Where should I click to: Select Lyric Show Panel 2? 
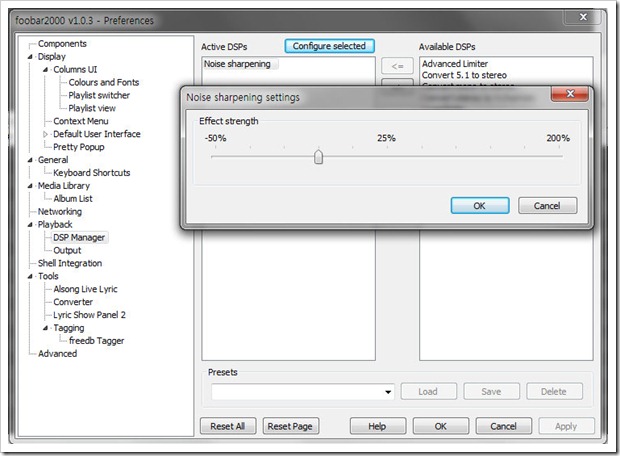pyautogui.click(x=89, y=315)
